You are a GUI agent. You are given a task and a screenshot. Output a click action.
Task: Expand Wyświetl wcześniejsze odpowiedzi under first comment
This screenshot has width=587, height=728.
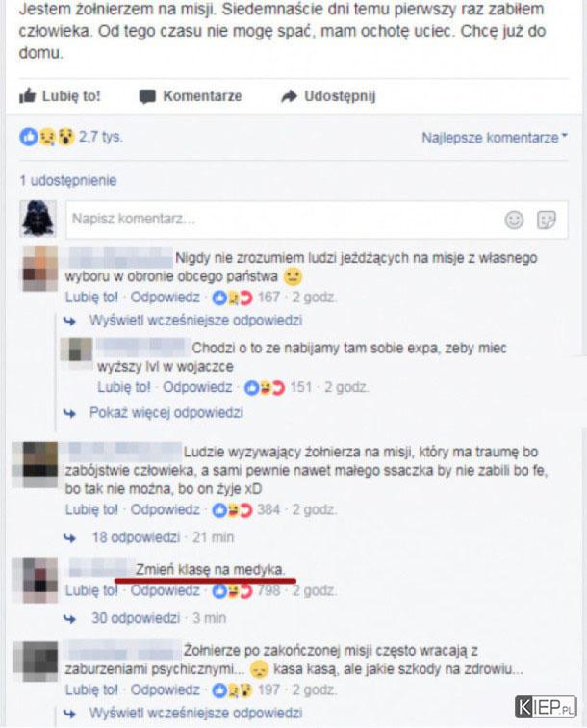tap(195, 321)
